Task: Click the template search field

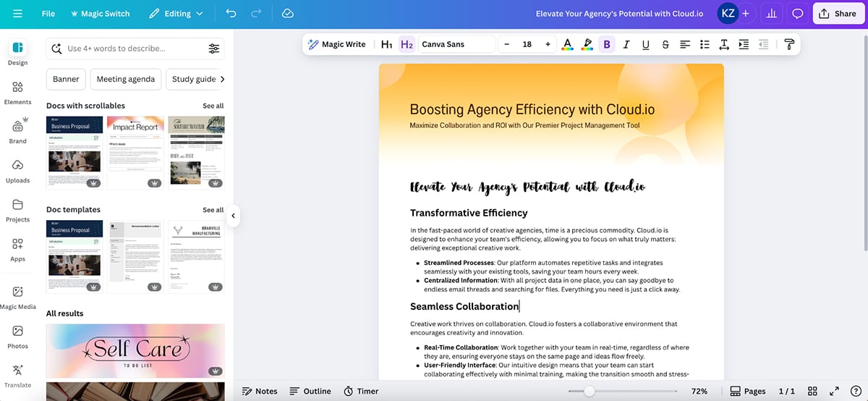Action: point(135,48)
